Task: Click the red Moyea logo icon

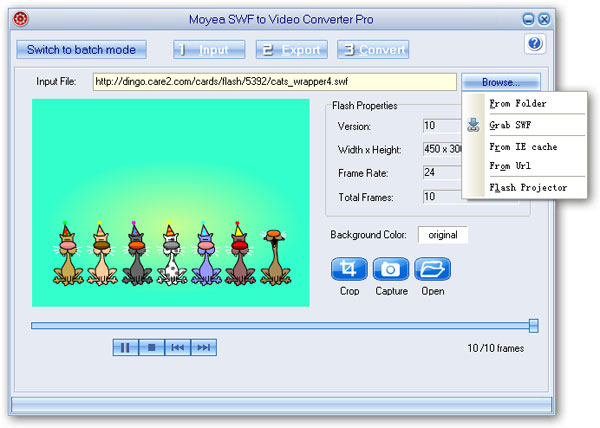Action: tap(21, 19)
